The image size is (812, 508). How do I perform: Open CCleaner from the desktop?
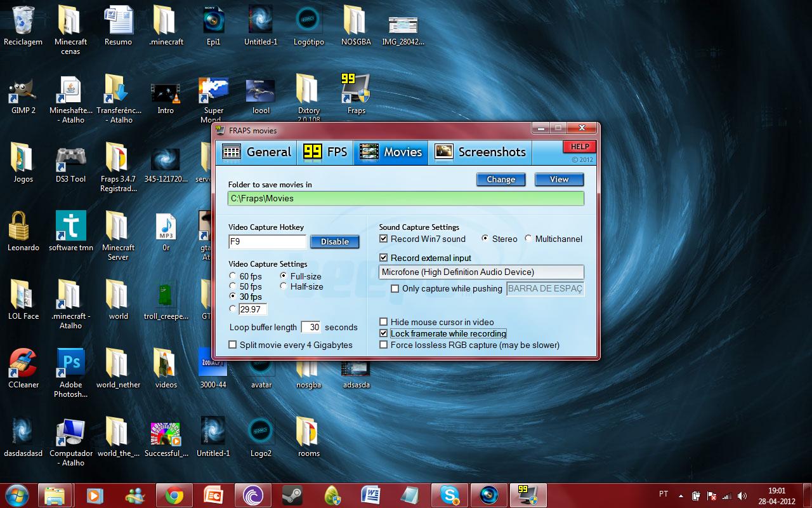[x=22, y=362]
